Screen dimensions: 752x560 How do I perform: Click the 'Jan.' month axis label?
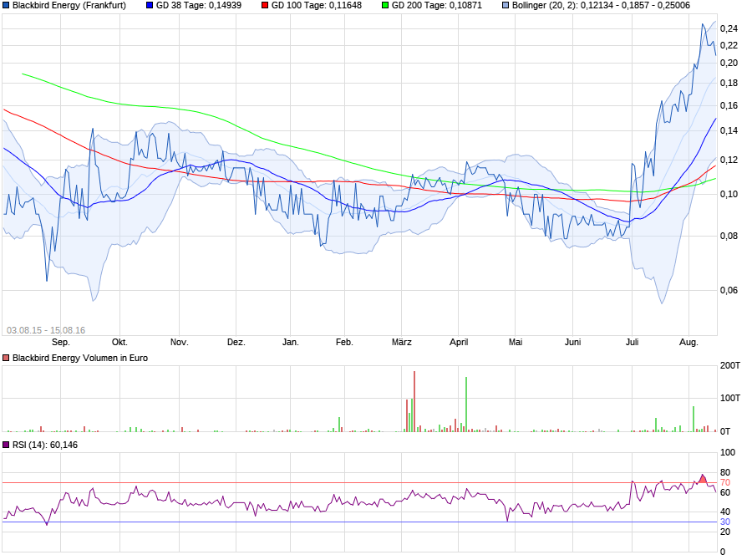(291, 342)
